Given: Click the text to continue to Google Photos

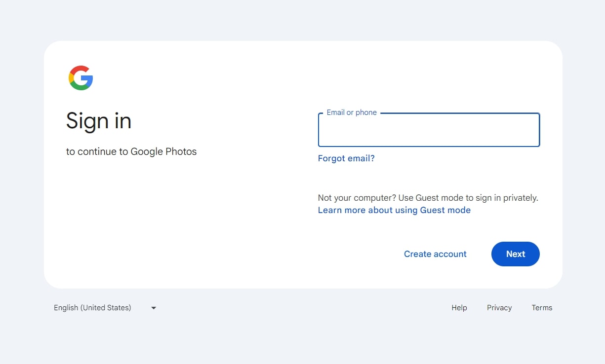Looking at the screenshot, I should 131,151.
